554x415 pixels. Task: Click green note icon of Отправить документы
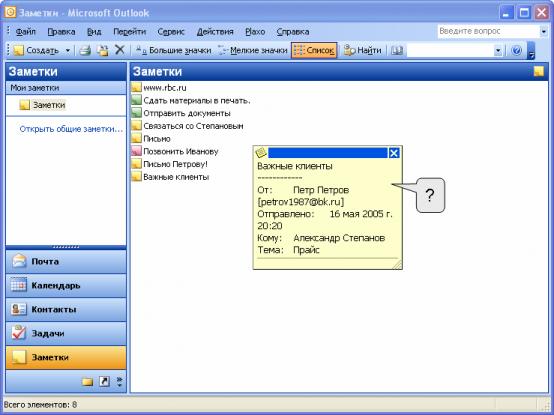point(136,113)
